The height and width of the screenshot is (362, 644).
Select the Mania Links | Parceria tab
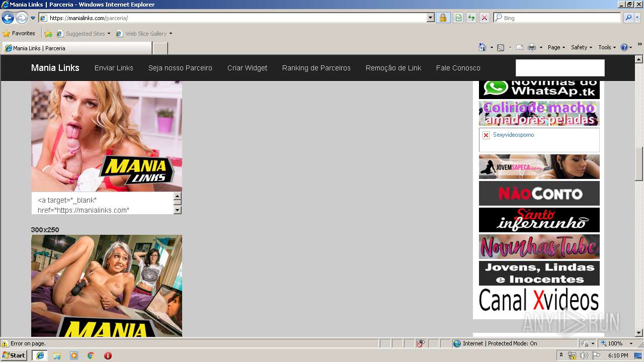76,48
